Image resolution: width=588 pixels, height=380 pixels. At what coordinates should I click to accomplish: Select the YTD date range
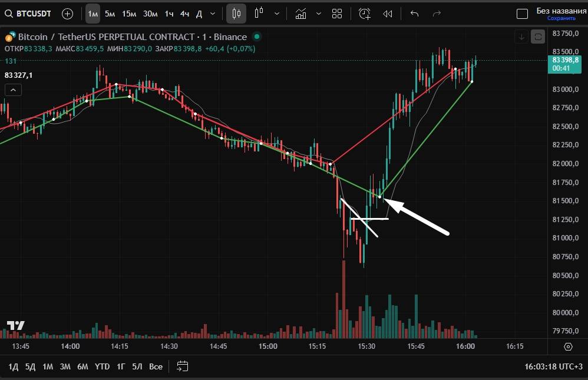[102, 366]
